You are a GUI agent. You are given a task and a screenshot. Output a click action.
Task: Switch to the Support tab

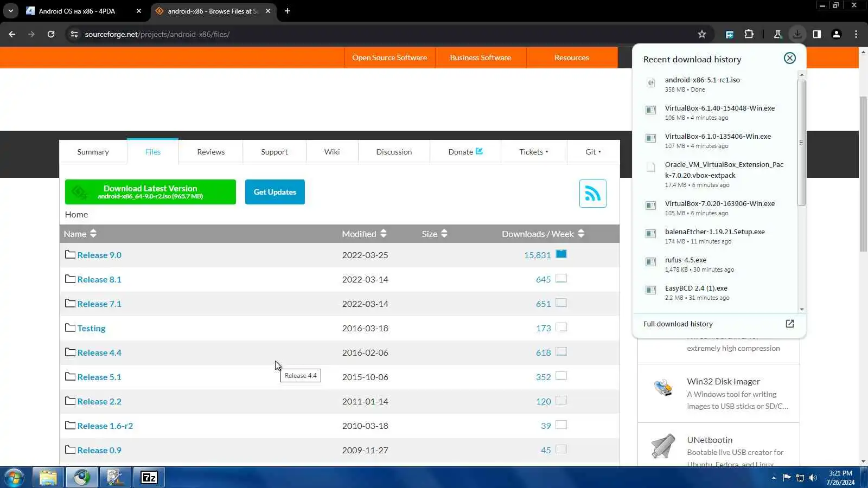tap(275, 152)
